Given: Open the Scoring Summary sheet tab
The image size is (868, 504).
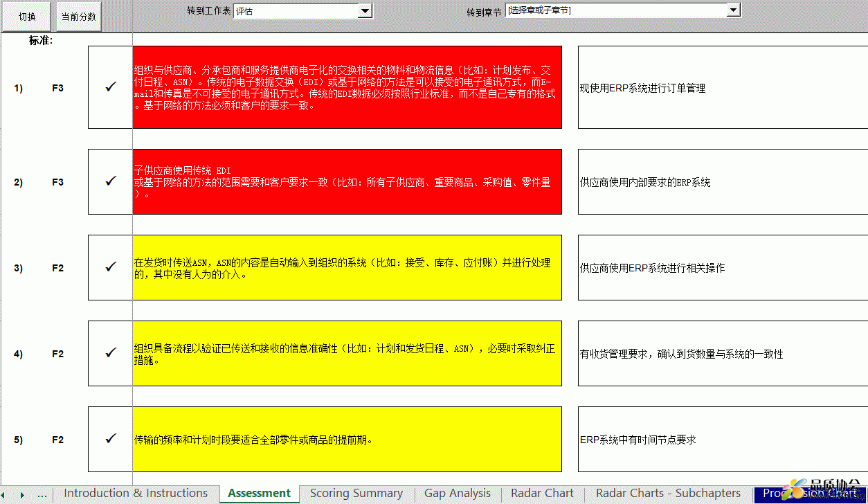Looking at the screenshot, I should (356, 494).
